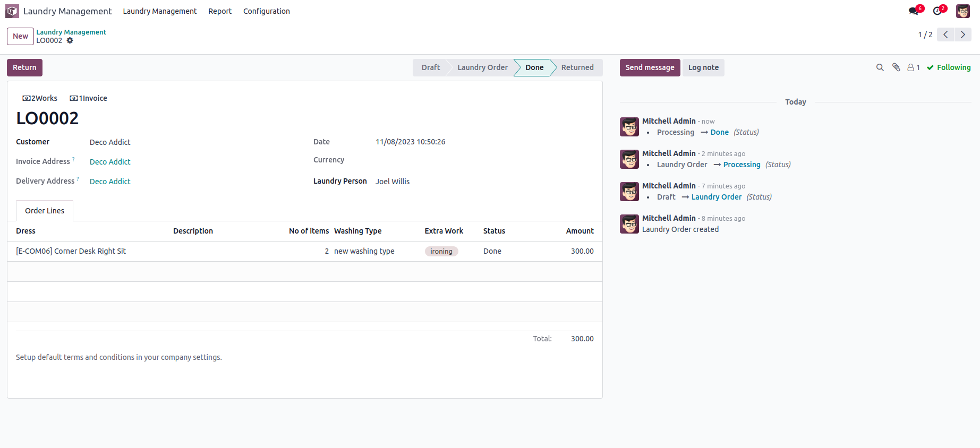980x448 pixels.
Task: Select the Order Lines tab
Action: point(45,211)
